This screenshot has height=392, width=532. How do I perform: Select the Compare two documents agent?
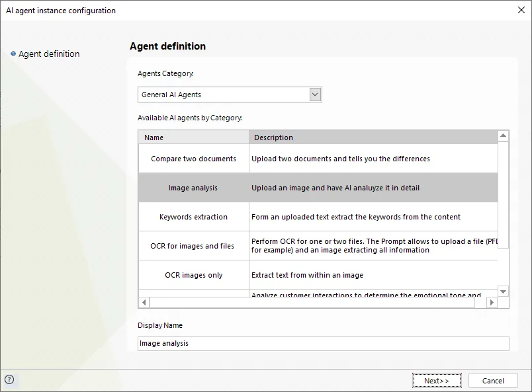[x=193, y=159]
